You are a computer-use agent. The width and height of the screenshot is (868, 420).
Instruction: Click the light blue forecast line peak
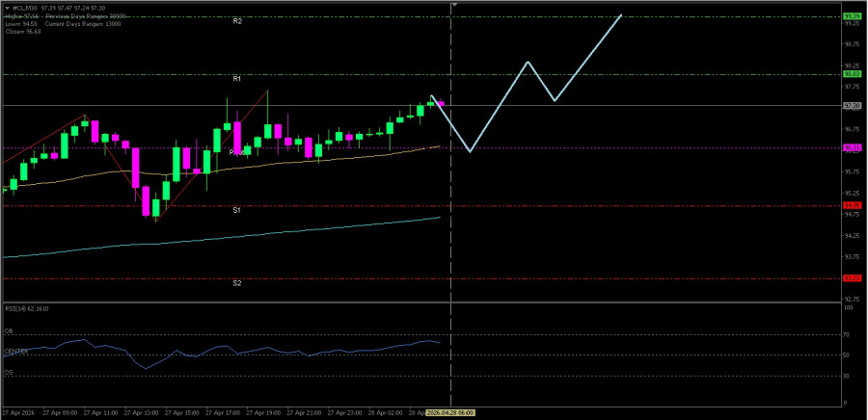(621, 14)
